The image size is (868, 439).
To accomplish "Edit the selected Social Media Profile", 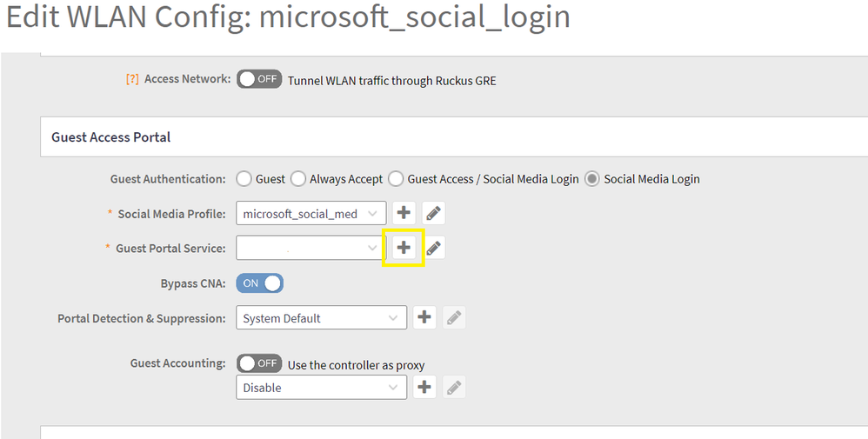I will tap(433, 213).
